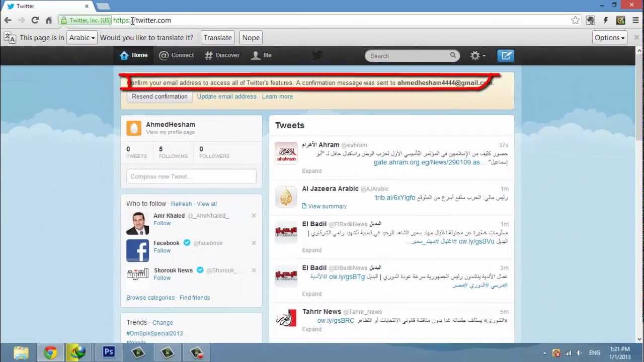Open the settings gear dropdown

(x=477, y=56)
